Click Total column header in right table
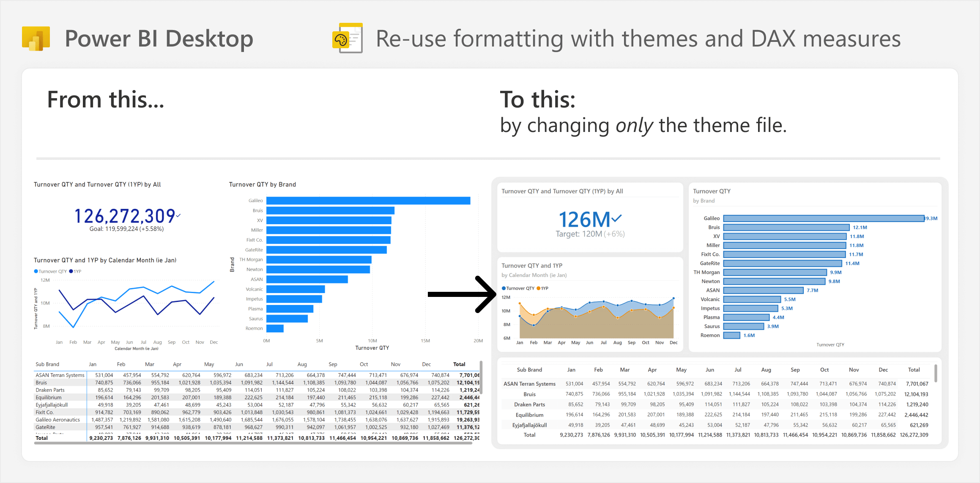The height and width of the screenshot is (483, 980). coord(914,370)
